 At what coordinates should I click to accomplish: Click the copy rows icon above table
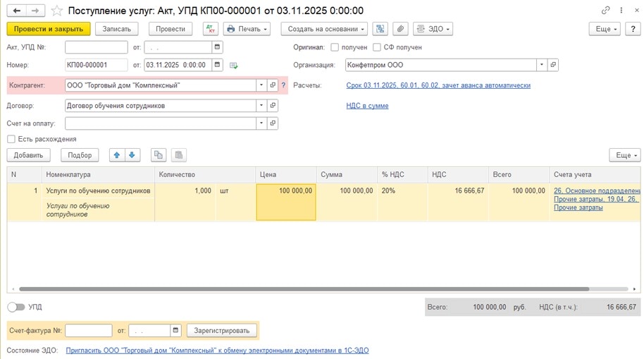(x=159, y=155)
